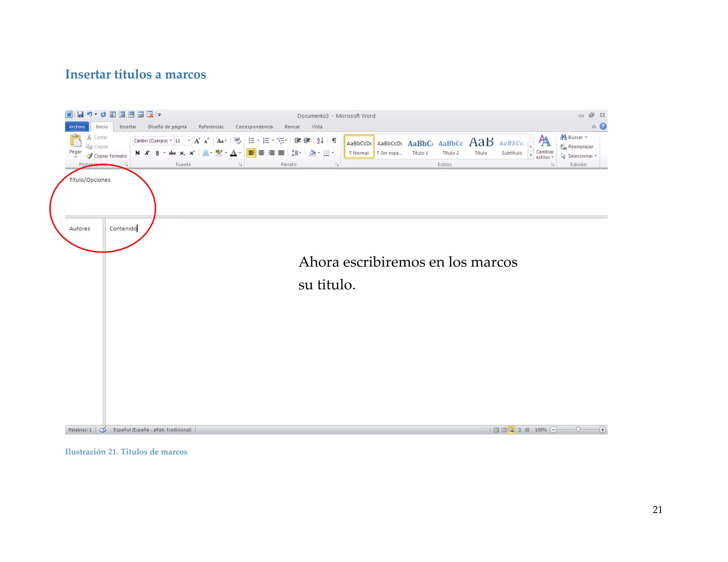The image size is (728, 562).
Task: Toggle center paragraph alignment
Action: 261,153
